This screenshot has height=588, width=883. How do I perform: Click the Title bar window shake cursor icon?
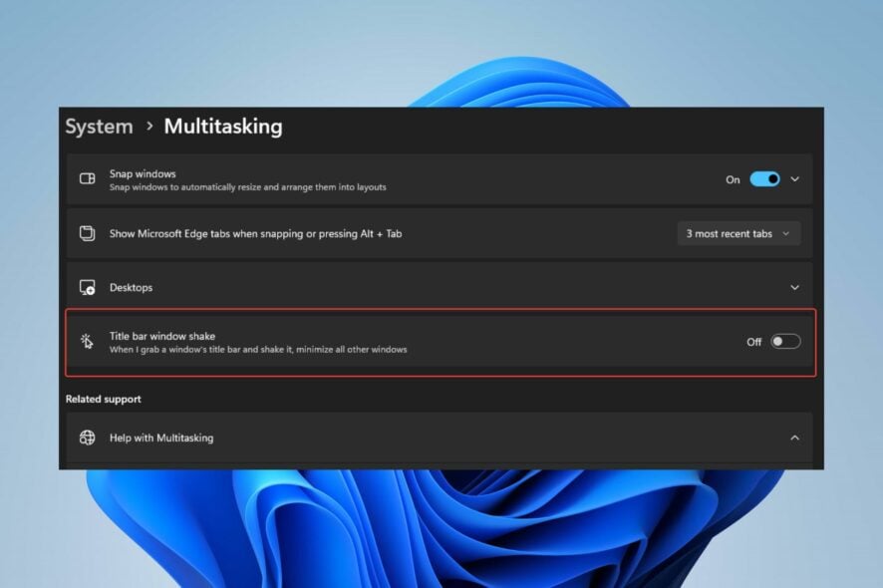coord(87,341)
